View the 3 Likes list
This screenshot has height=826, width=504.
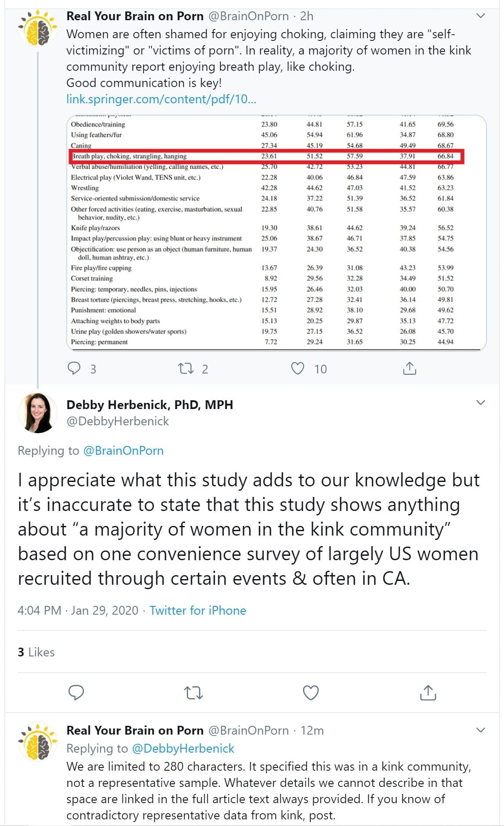coord(36,652)
